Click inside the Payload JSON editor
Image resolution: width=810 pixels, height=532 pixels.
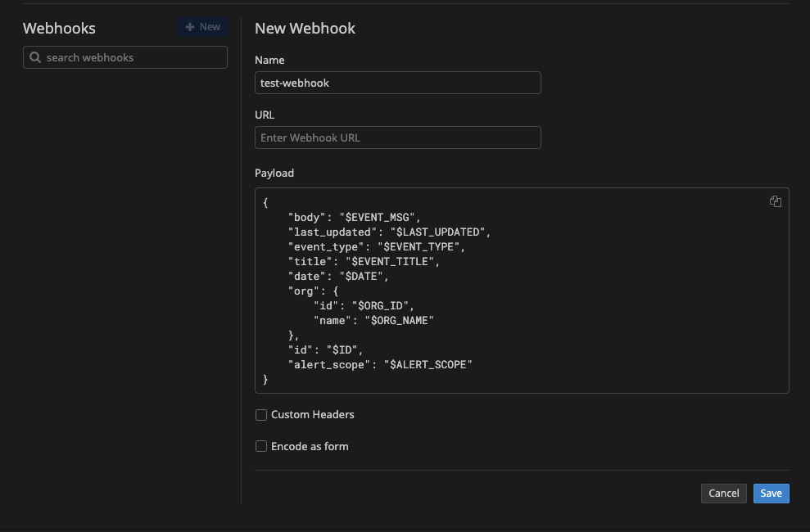522,291
